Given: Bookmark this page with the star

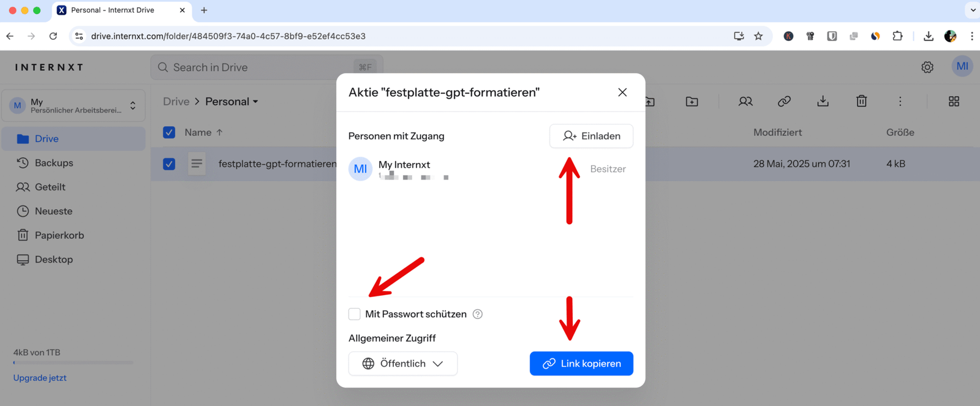Looking at the screenshot, I should [758, 36].
